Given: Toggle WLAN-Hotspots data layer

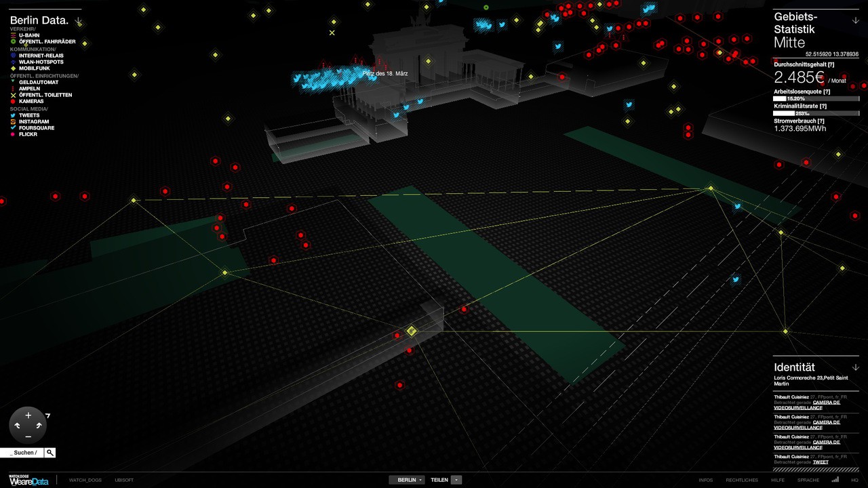Looking at the screenshot, I should tap(36, 62).
